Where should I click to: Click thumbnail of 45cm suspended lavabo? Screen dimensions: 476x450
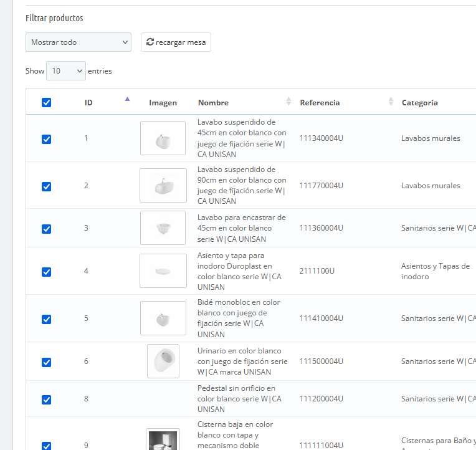click(x=163, y=138)
